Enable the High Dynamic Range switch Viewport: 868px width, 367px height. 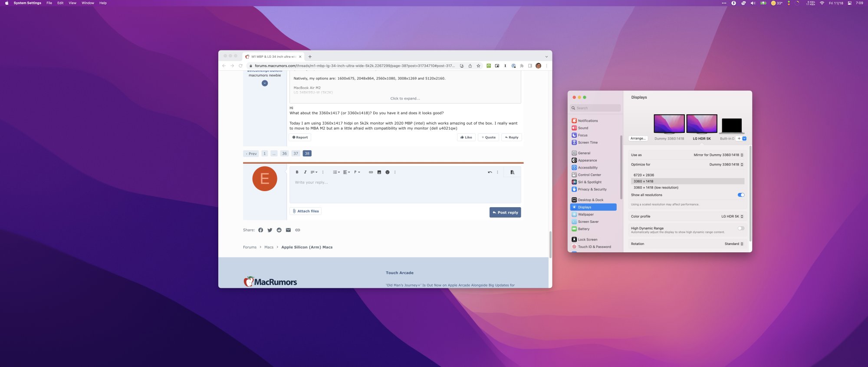tap(741, 228)
